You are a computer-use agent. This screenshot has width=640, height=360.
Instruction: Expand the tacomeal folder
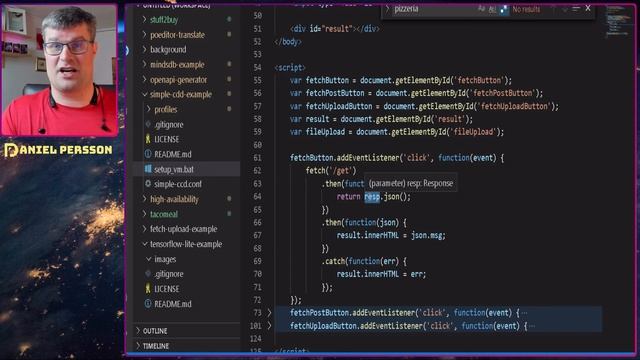[x=144, y=214]
